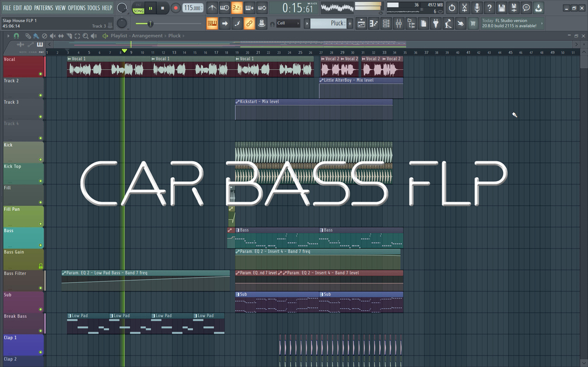Image resolution: width=588 pixels, height=367 pixels.
Task: Open the playlist view icon
Action: (361, 23)
